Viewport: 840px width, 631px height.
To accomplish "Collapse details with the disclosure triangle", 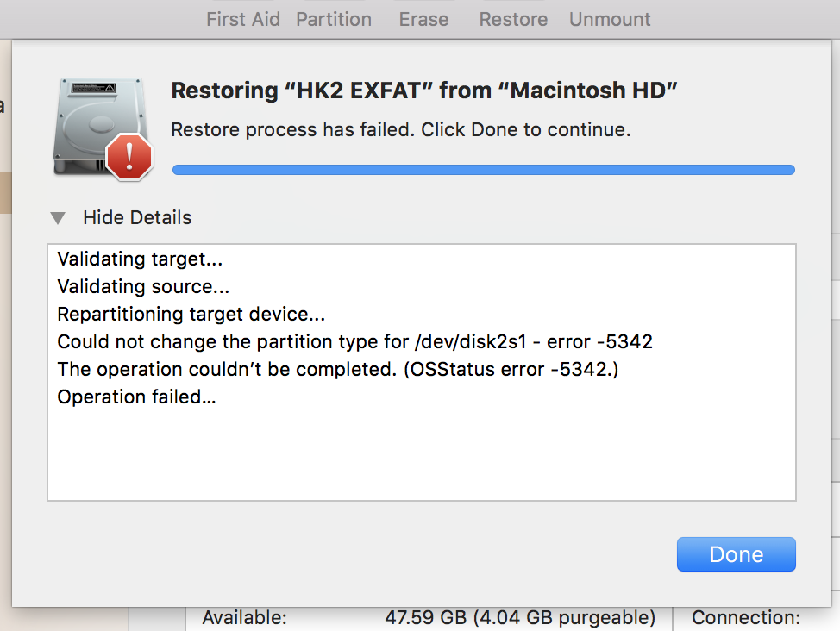I will click(x=58, y=218).
